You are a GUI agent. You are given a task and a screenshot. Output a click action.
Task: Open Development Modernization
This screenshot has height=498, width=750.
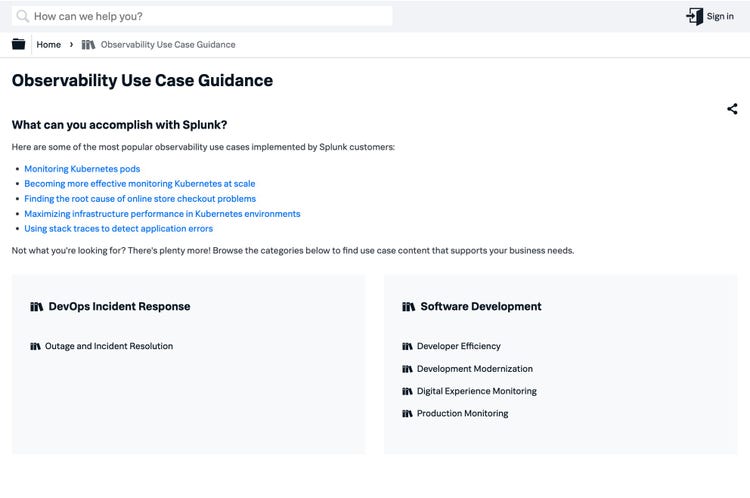pos(475,369)
